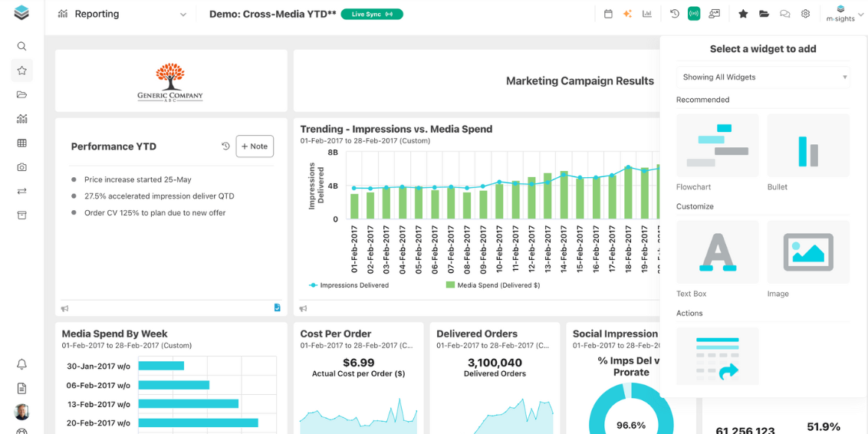The width and height of the screenshot is (868, 434).
Task: Click the comments chat bubble icon
Action: [784, 14]
